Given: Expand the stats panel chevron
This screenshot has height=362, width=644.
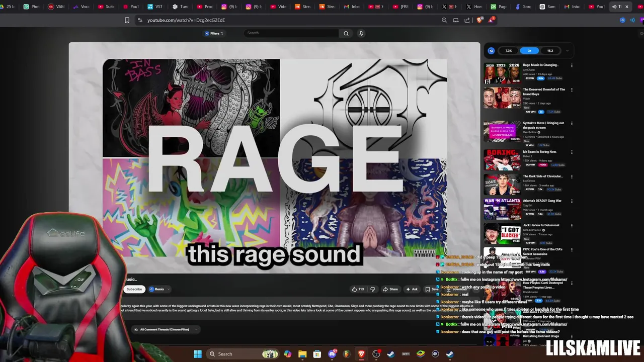Looking at the screenshot, I should tap(567, 51).
